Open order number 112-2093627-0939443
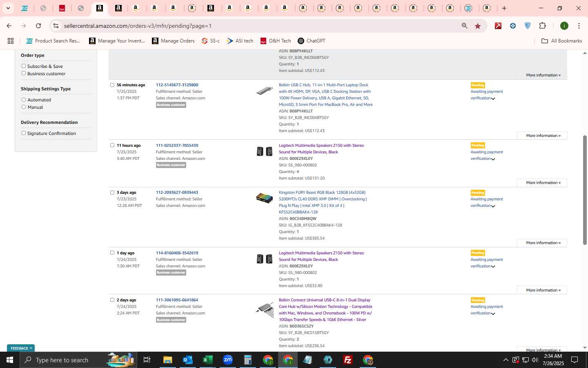 [177, 193]
